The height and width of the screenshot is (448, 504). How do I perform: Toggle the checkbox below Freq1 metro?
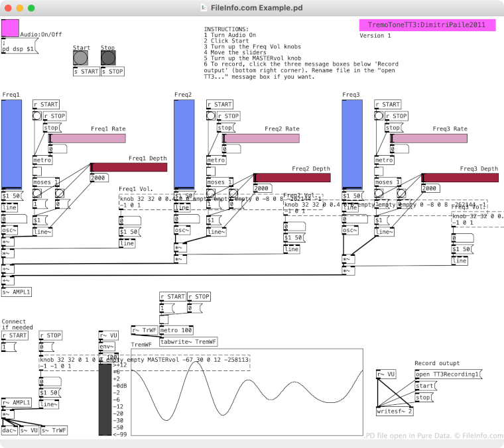click(x=37, y=171)
